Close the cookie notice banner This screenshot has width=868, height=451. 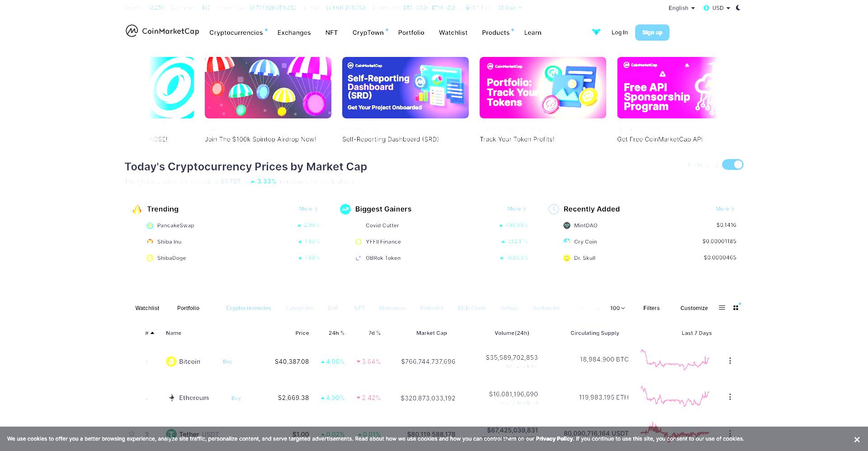(857, 440)
